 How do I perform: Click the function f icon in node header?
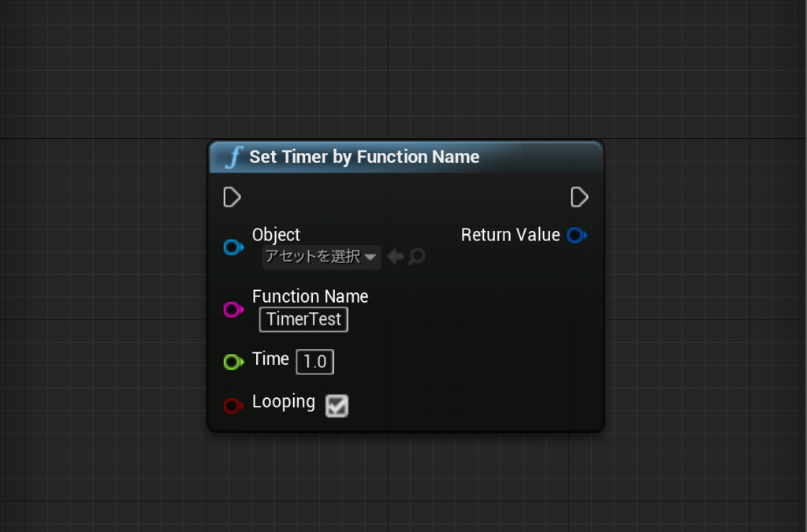234,157
